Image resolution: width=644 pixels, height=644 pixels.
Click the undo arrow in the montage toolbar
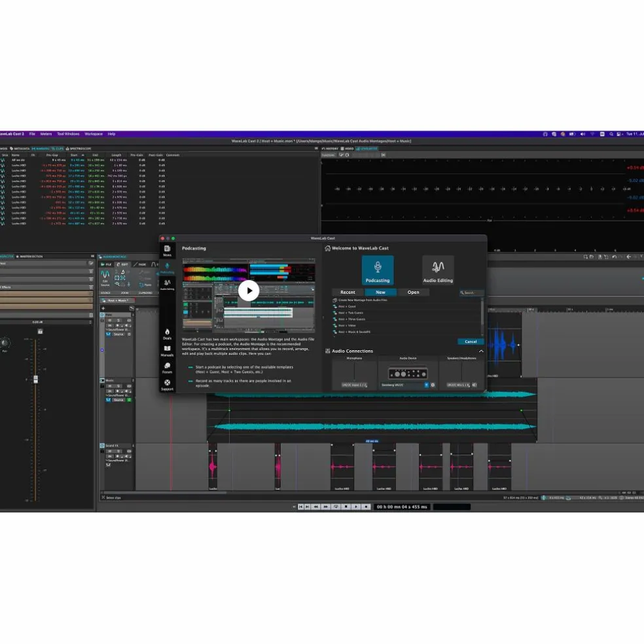(x=614, y=257)
